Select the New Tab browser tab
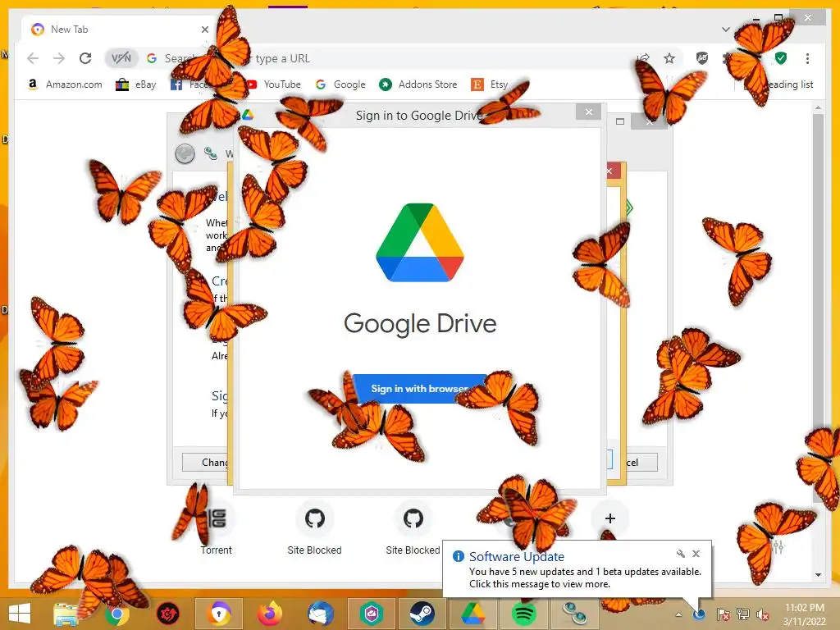The width and height of the screenshot is (840, 630). pyautogui.click(x=119, y=30)
